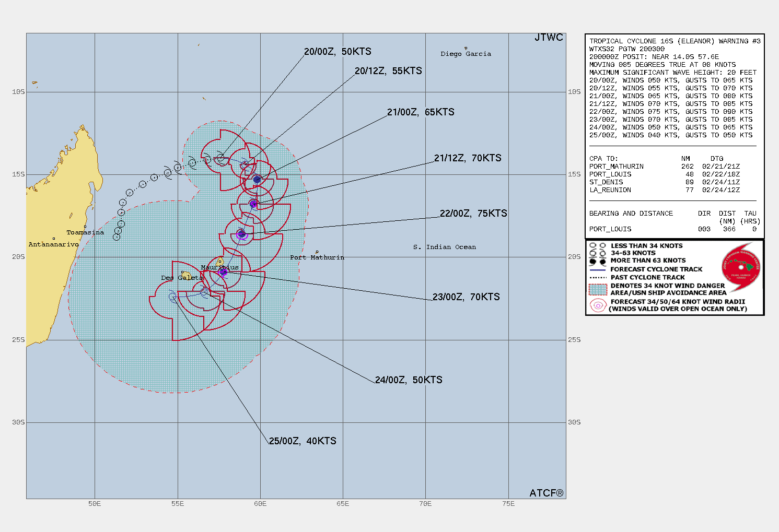
Task: Click the ST_DENIS CPA row
Action: (x=665, y=182)
